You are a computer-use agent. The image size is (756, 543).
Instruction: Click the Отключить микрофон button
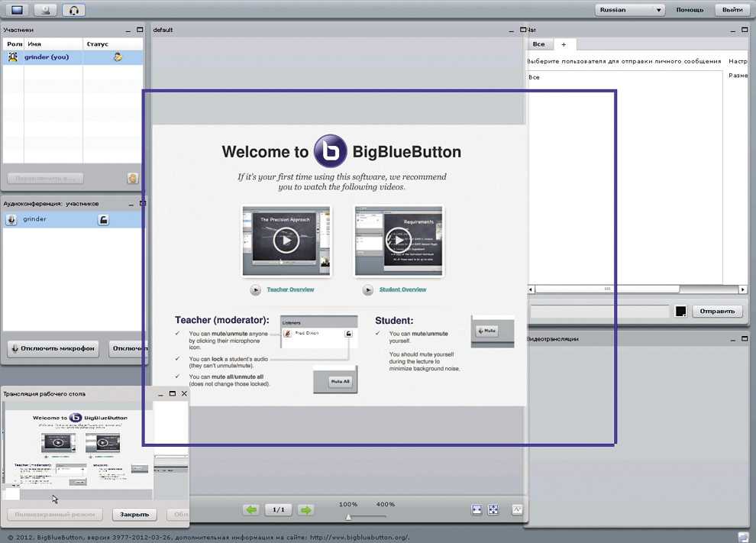tap(53, 348)
